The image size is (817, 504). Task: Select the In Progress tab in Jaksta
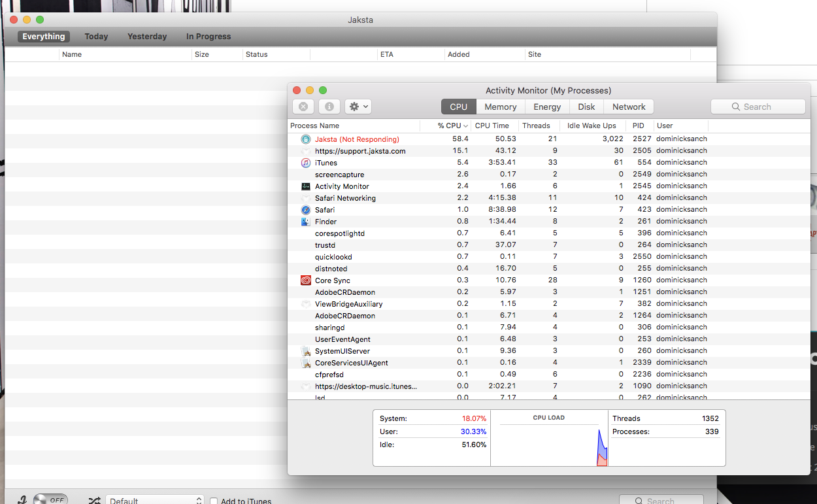pos(208,37)
